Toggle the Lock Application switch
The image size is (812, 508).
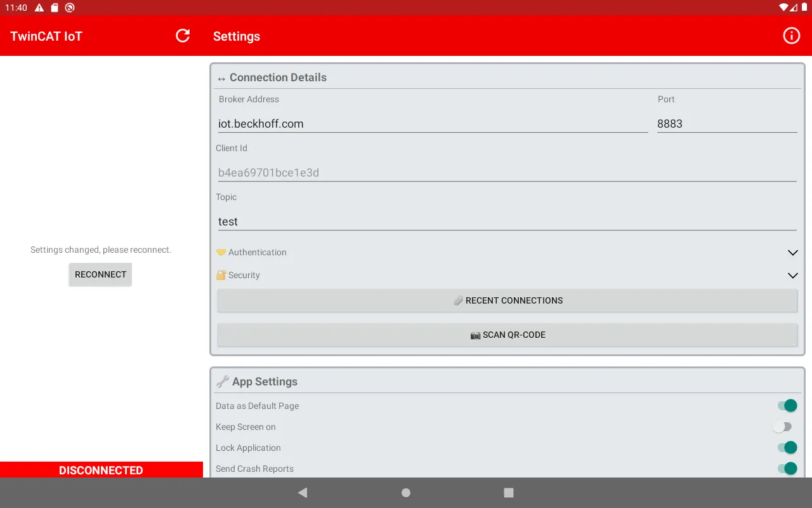787,448
